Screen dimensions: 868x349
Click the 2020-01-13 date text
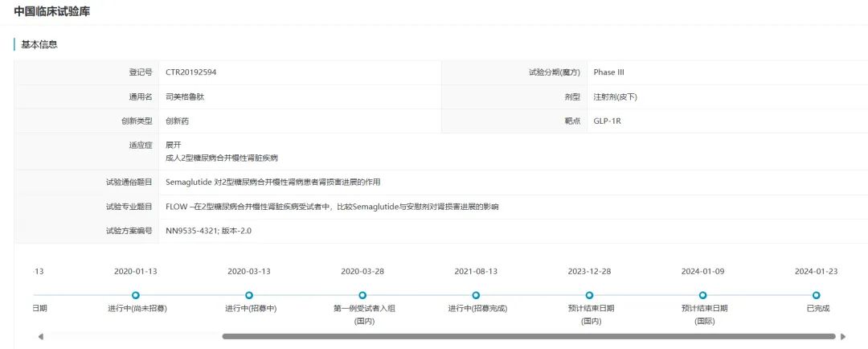pos(136,272)
